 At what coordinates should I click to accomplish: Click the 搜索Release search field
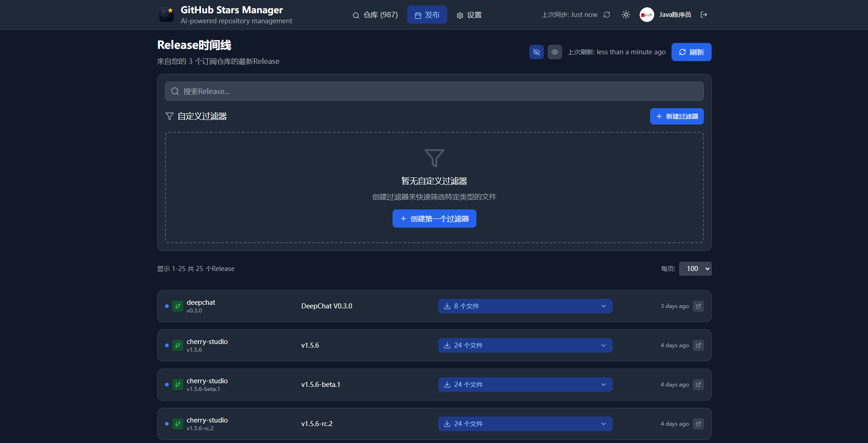tap(434, 91)
